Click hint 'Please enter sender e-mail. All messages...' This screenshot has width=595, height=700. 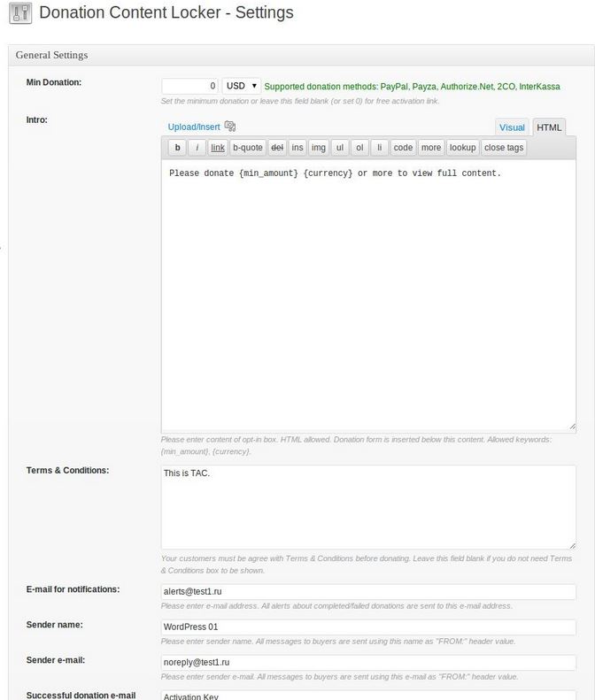click(x=339, y=677)
